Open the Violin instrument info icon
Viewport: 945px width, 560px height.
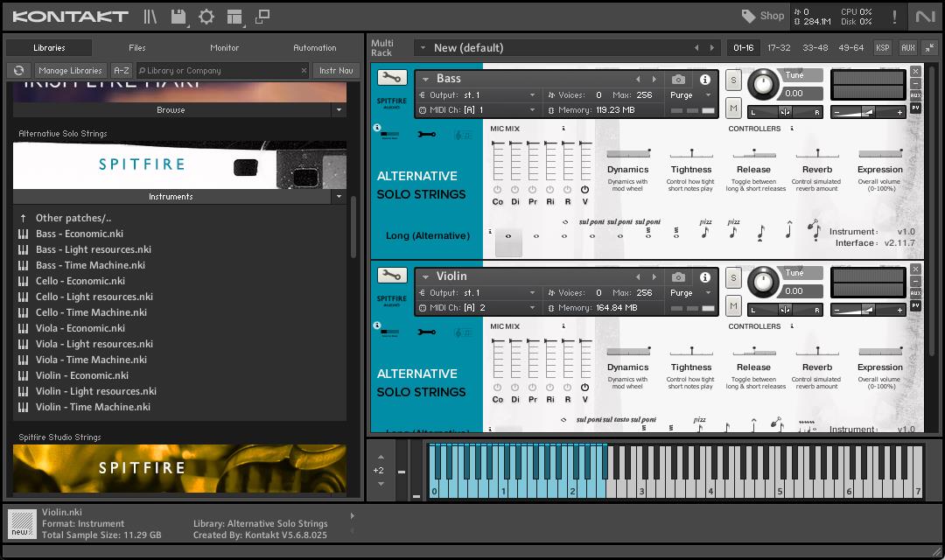pyautogui.click(x=705, y=276)
